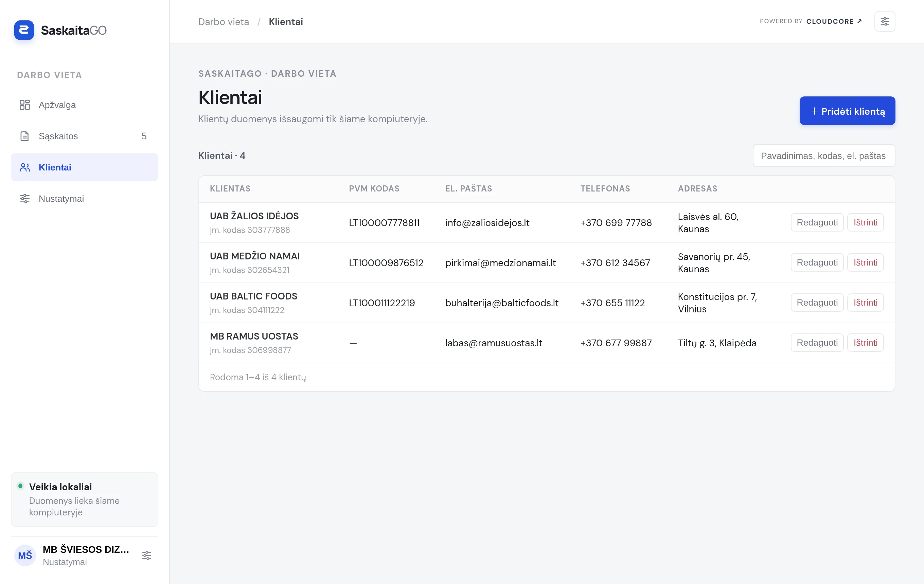This screenshot has width=924, height=584.
Task: Click Darbo vieta breadcrumb link
Action: tap(223, 21)
